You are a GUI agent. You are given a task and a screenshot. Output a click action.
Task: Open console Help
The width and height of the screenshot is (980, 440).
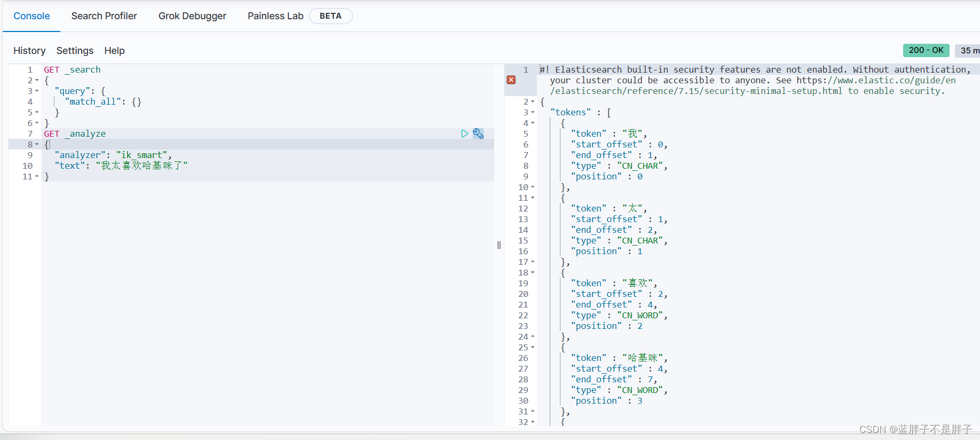[x=114, y=51]
